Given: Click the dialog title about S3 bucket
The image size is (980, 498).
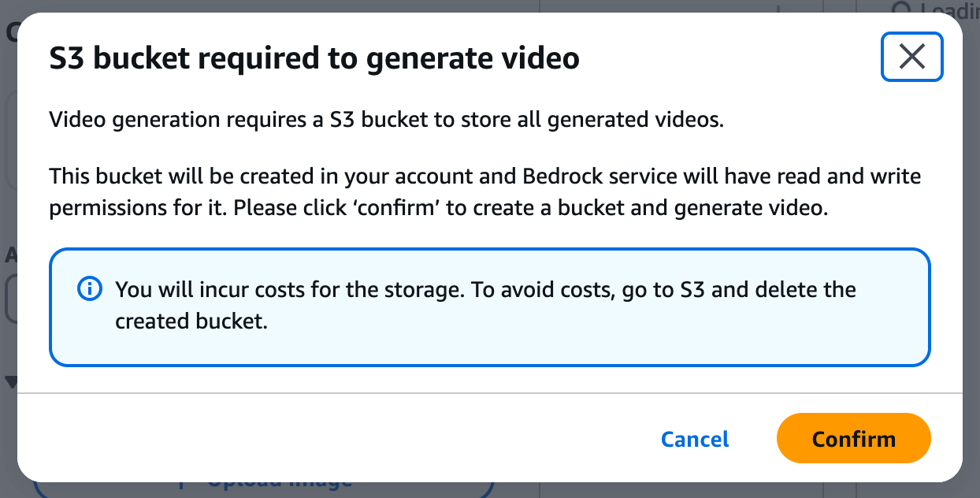Looking at the screenshot, I should [314, 58].
